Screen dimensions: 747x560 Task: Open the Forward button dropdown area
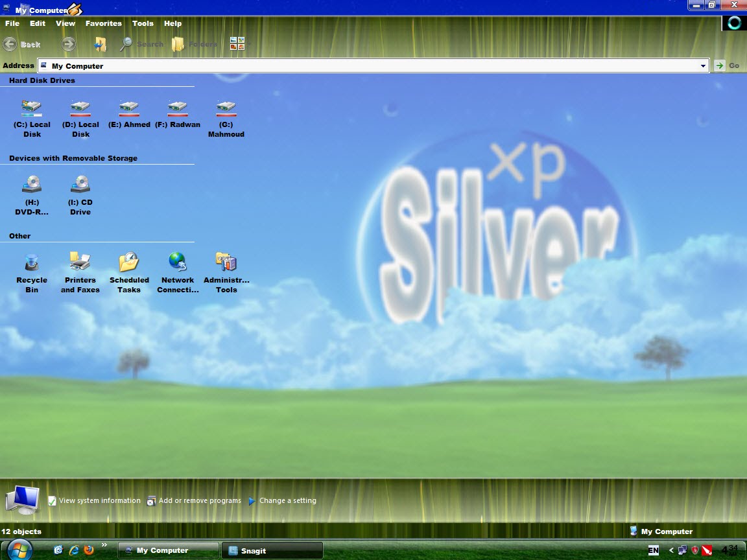click(67, 44)
